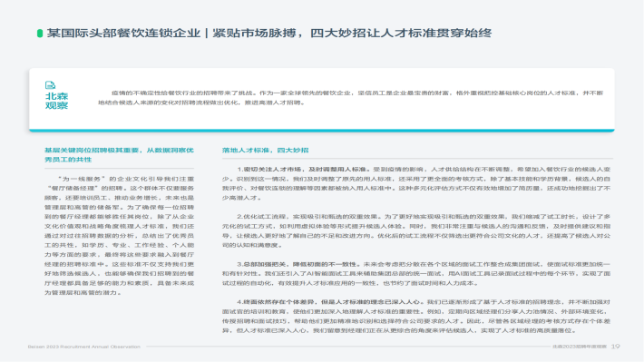Click footer text 北森2023招聘年度观察
The width and height of the screenshot is (644, 362).
[x=579, y=347]
